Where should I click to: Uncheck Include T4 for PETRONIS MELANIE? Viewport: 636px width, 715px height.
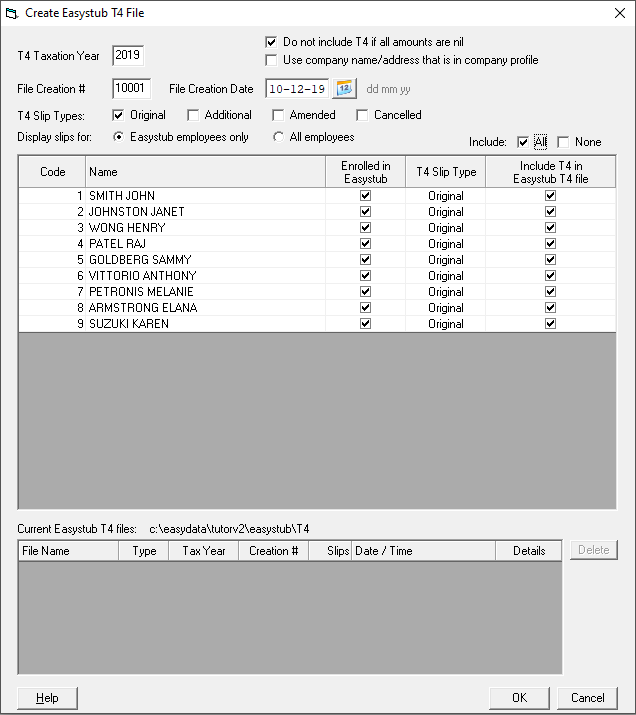[550, 291]
